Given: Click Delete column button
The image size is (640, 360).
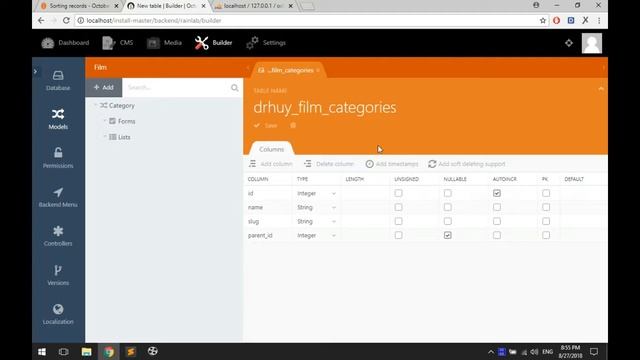Looking at the screenshot, I should pos(329,164).
